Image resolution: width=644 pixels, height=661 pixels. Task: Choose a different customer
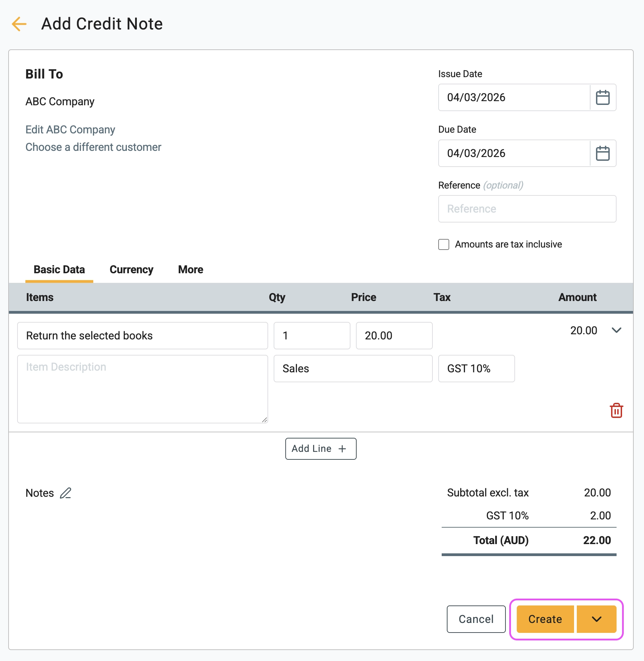[93, 147]
